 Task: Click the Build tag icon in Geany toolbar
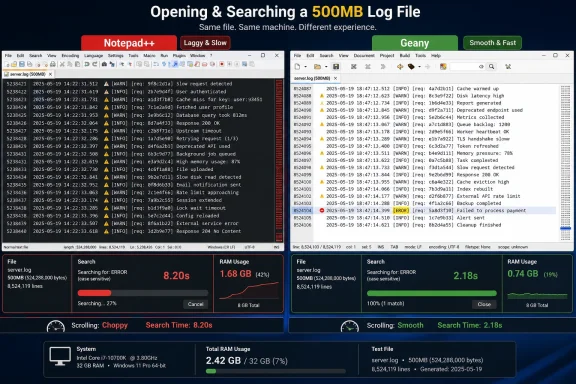click(x=411, y=67)
